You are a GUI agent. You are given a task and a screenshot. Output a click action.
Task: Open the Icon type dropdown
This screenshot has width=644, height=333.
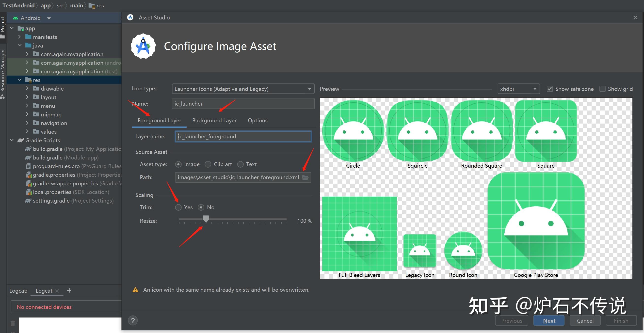(x=243, y=89)
